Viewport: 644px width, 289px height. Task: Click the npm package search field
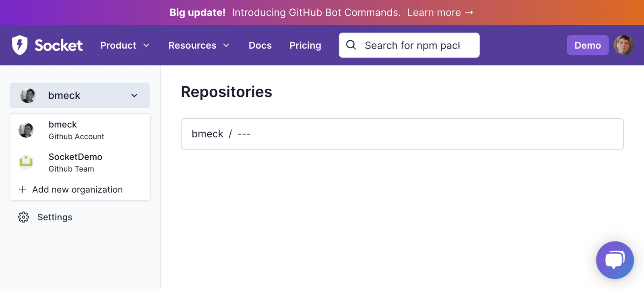(x=409, y=45)
